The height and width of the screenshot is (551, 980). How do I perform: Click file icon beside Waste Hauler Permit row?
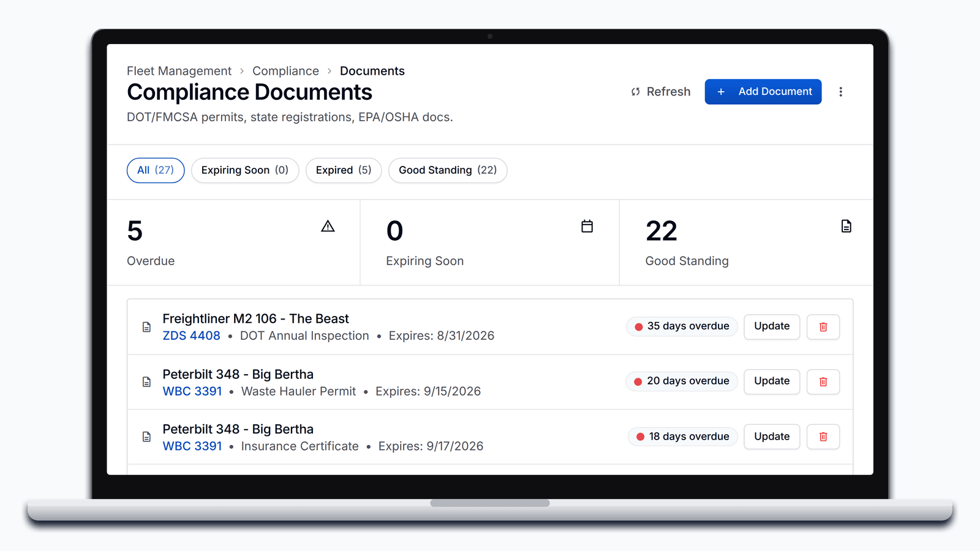click(146, 382)
